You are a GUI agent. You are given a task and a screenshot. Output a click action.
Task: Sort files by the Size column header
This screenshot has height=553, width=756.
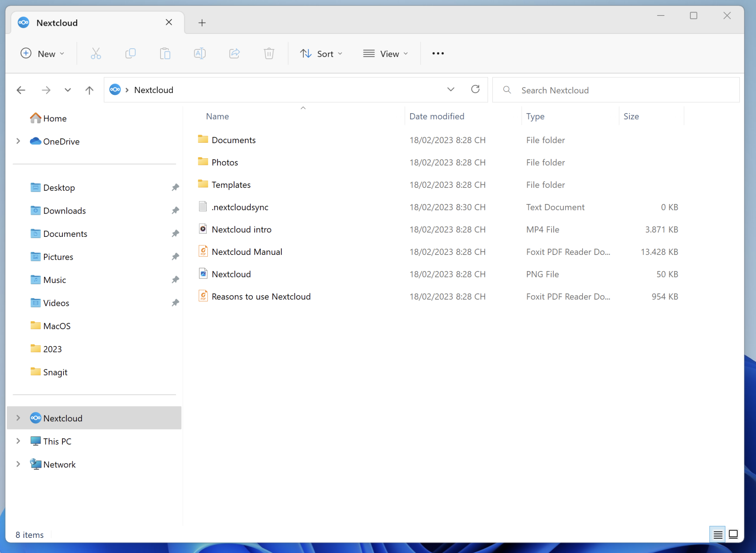[631, 116]
